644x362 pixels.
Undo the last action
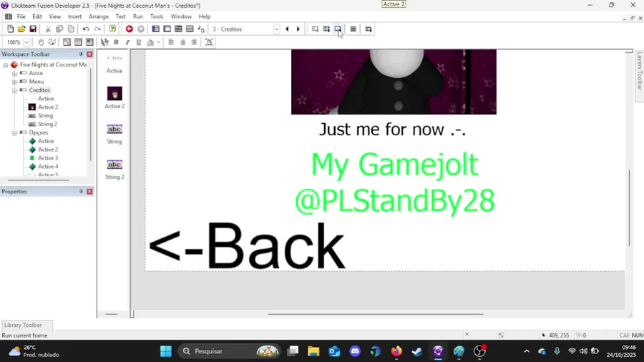pos(86,29)
